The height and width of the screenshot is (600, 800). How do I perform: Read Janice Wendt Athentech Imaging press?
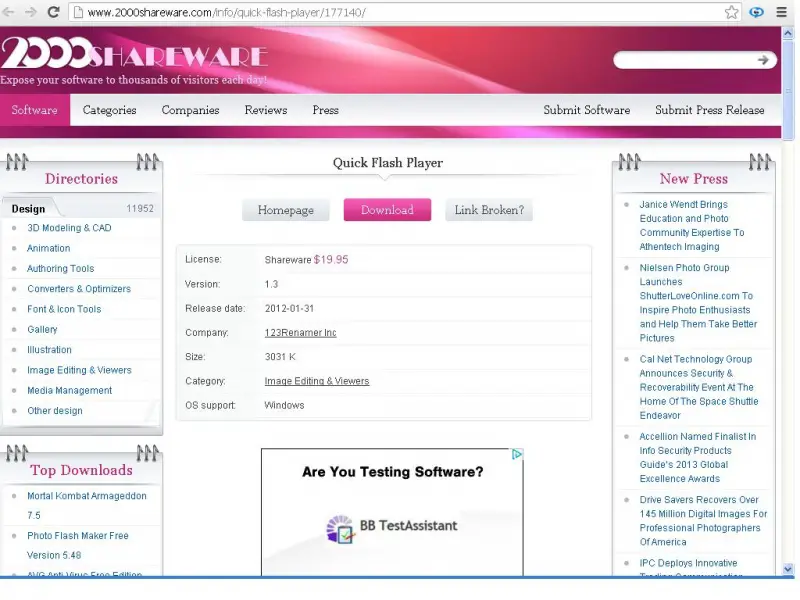pos(692,226)
